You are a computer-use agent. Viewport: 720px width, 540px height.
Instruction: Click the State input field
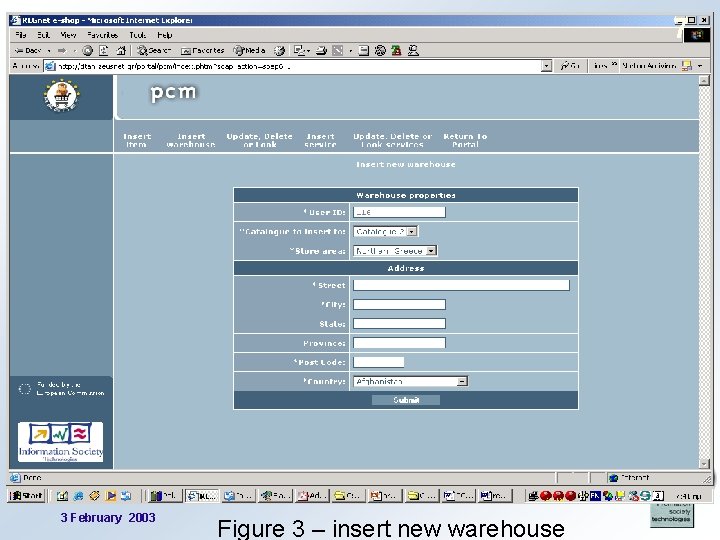(x=399, y=324)
